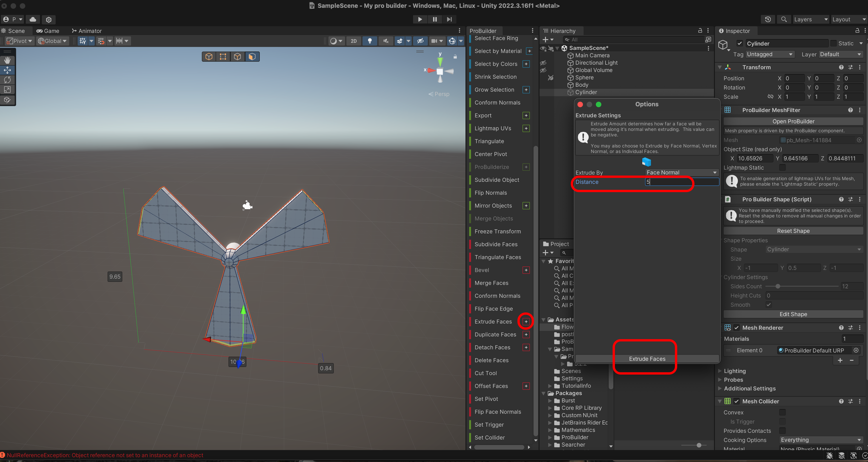Viewport: 868px width, 462px height.
Task: Open the Undo History icon
Action: tap(768, 20)
